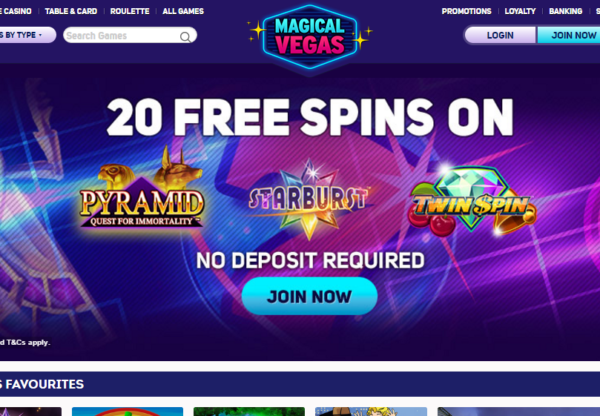Click the Login button
The width and height of the screenshot is (600, 416).
[x=500, y=35]
